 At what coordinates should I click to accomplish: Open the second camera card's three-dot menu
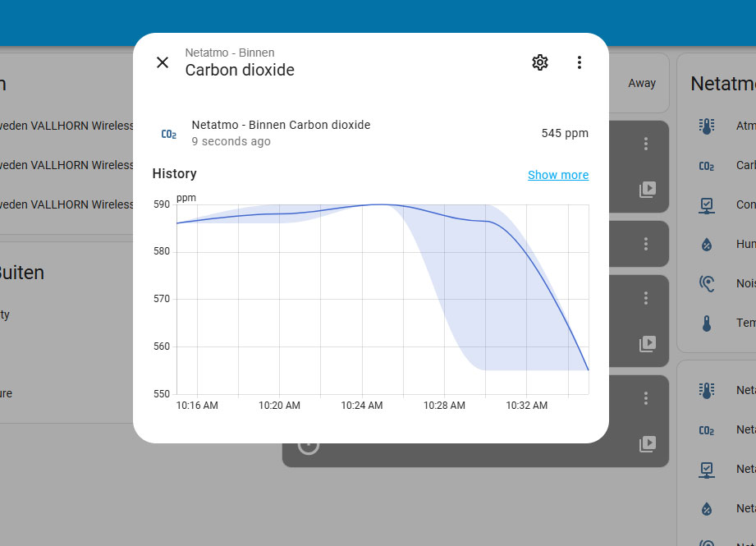click(645, 244)
